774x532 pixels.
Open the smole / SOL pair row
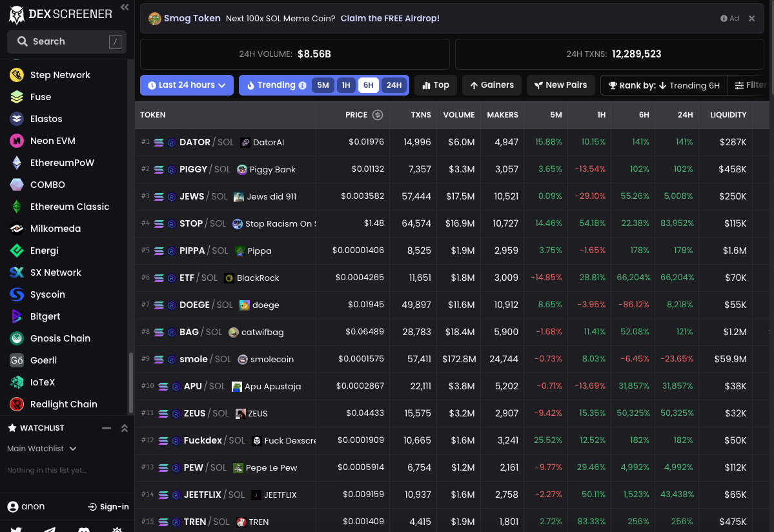[x=452, y=359]
